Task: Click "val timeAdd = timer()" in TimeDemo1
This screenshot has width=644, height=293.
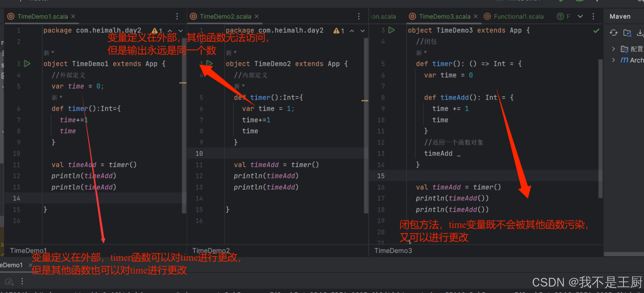Action: coord(94,165)
